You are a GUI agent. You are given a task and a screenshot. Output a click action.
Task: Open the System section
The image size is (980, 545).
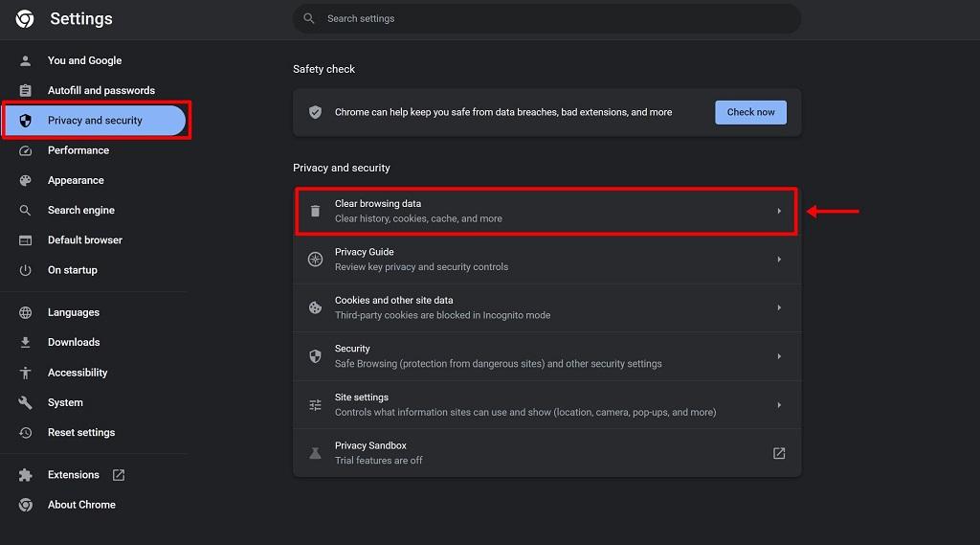pyautogui.click(x=94, y=402)
